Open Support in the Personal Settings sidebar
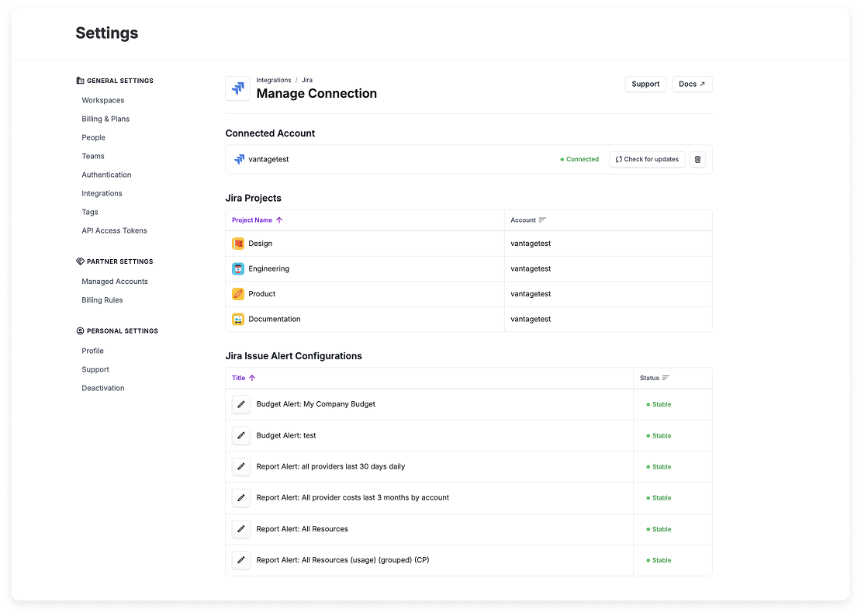Screen dimensions: 861x616 [x=95, y=370]
